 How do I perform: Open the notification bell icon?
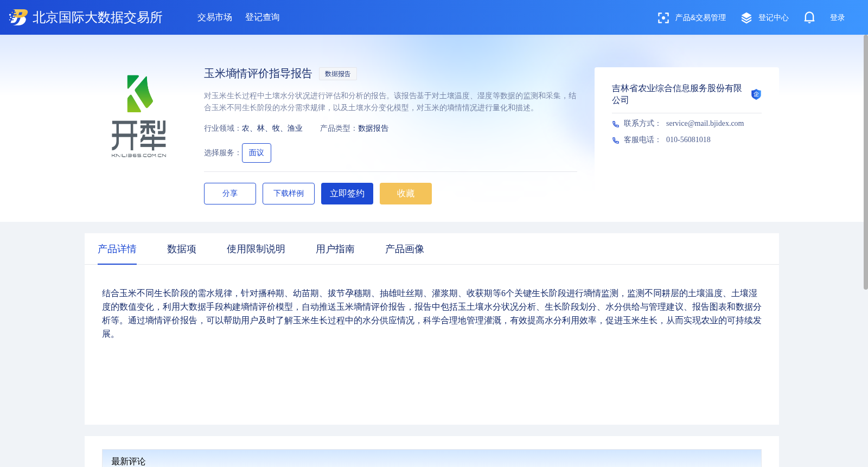809,17
